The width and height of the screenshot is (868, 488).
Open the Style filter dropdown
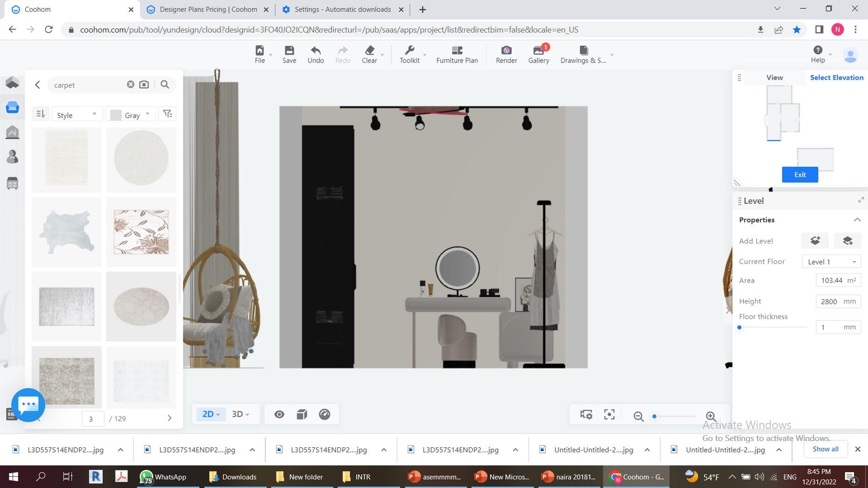(x=77, y=115)
